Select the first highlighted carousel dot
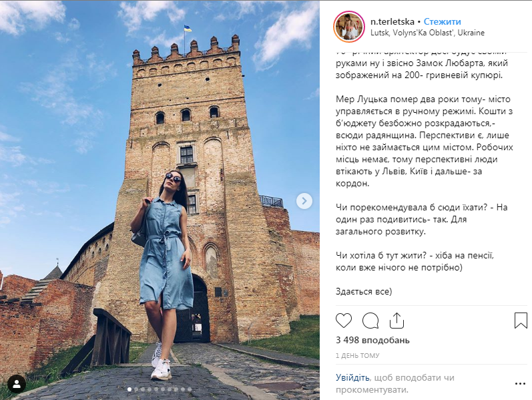The height and width of the screenshot is (400, 532). pos(129,389)
